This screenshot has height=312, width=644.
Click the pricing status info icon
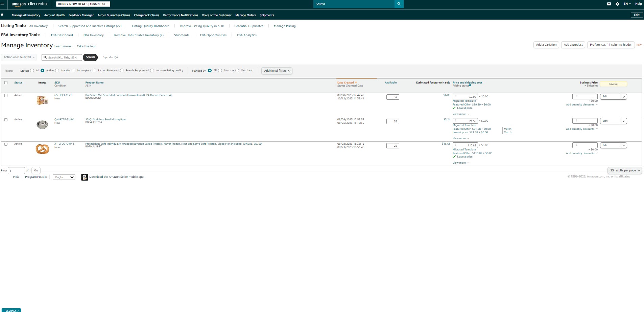(x=470, y=85)
